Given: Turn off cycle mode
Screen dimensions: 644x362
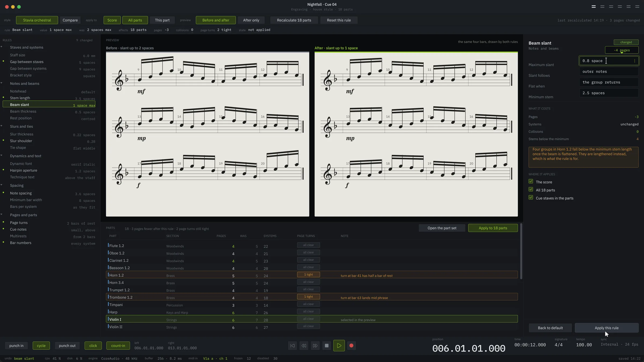Looking at the screenshot, I should point(41,346).
